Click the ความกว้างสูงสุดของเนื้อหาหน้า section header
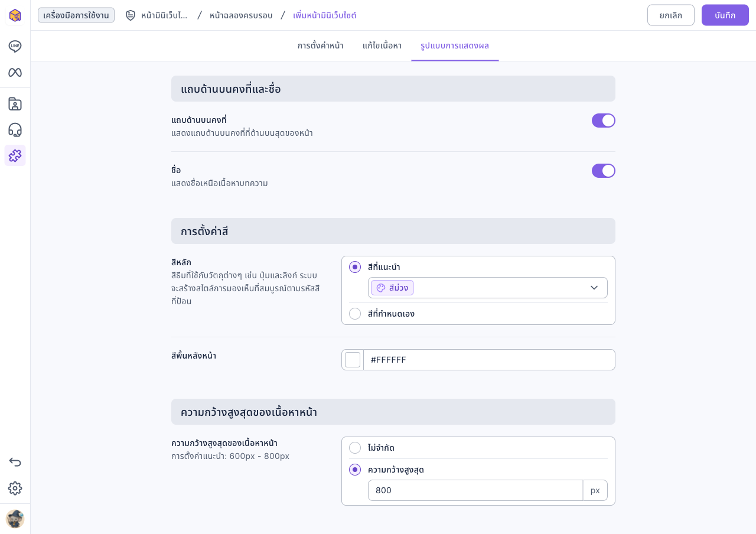The image size is (756, 534). (x=393, y=412)
